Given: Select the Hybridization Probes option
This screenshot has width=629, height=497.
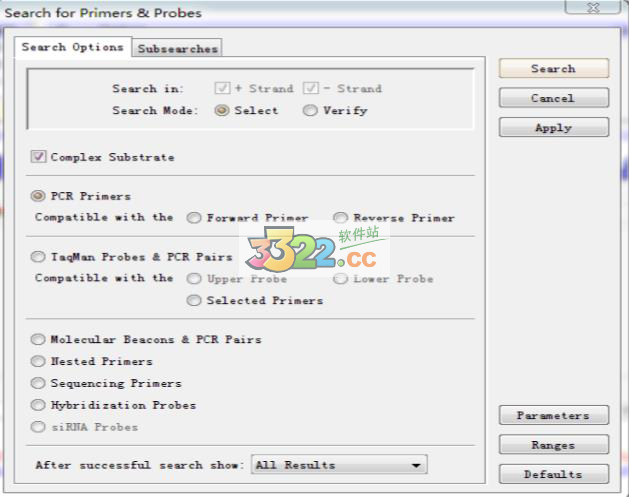Looking at the screenshot, I should pos(38,405).
